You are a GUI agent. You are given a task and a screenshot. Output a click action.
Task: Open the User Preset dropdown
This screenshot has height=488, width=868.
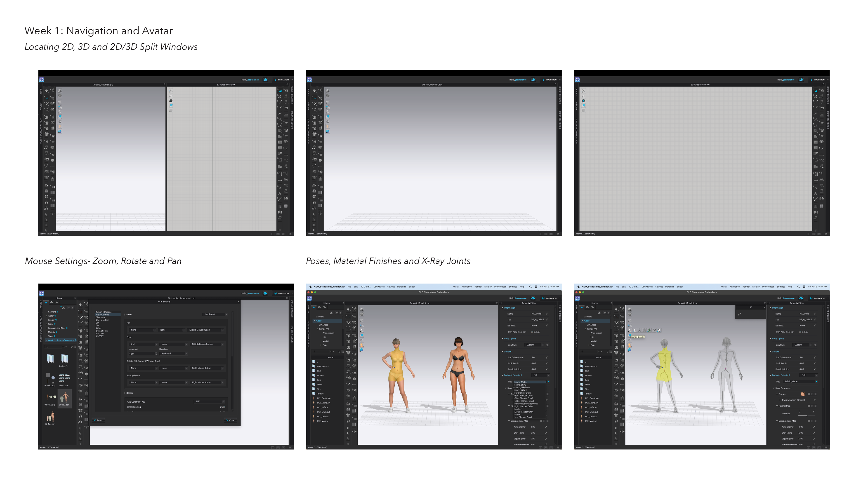pyautogui.click(x=215, y=314)
